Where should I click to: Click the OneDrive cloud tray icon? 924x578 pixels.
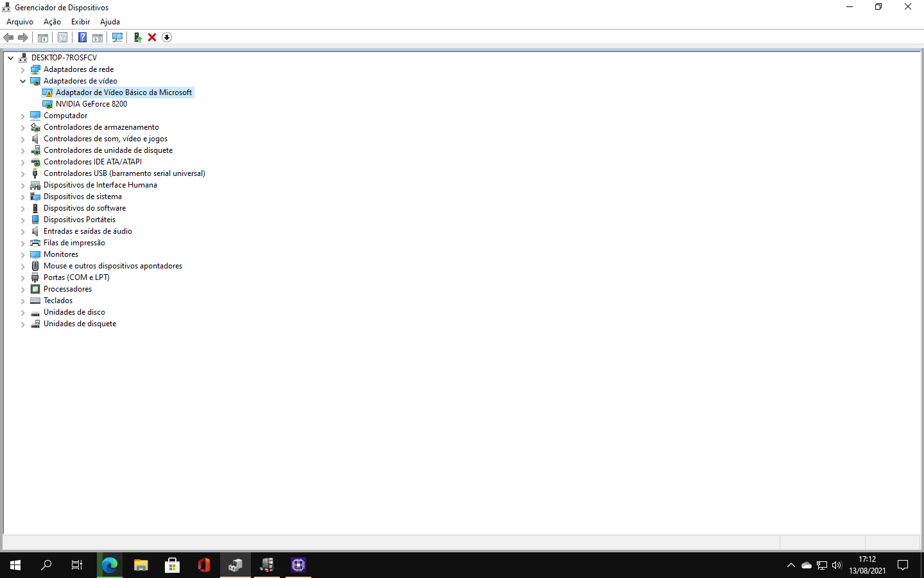pyautogui.click(x=807, y=565)
